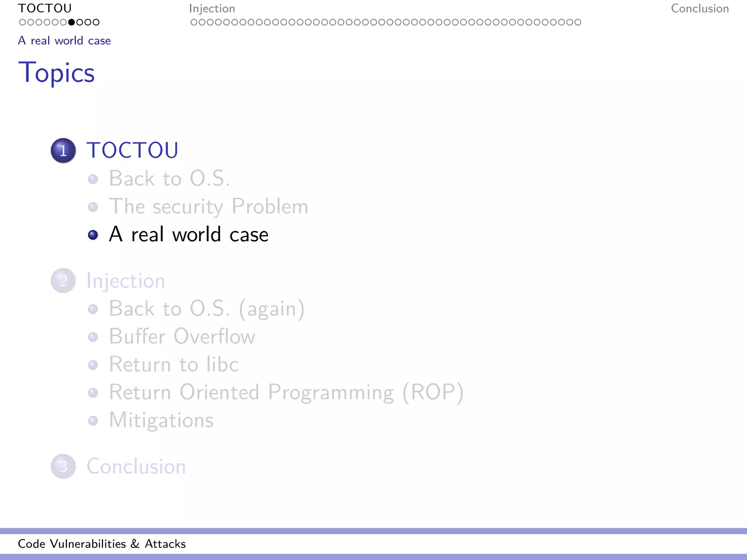Screen dimensions: 747x560
Task: Open the Conclusion topic in outline
Action: point(136,466)
